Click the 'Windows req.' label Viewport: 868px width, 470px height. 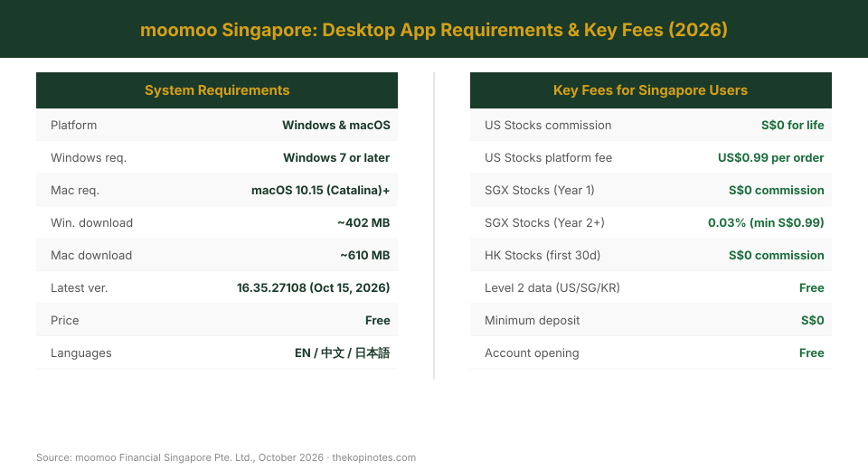89,158
